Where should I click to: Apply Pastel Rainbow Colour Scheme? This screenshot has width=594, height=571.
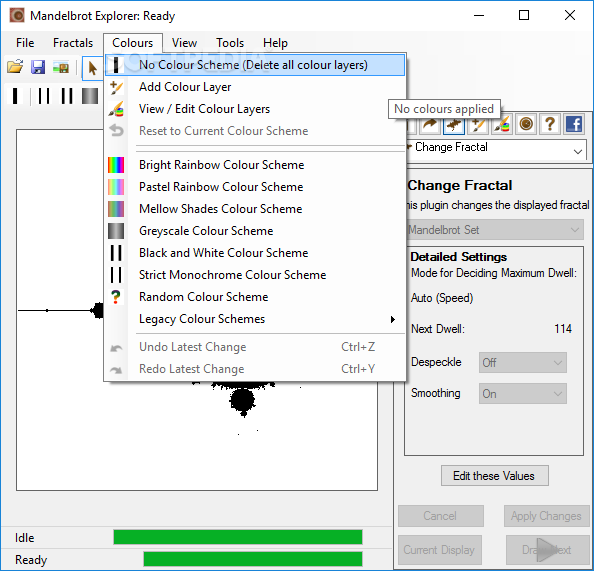coord(255,187)
